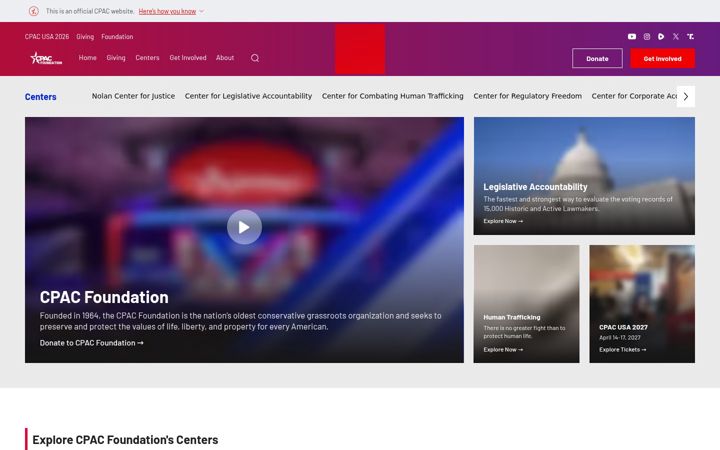Image resolution: width=720 pixels, height=450 pixels.
Task: Click "This is an official CPAC website" text
Action: [90, 11]
